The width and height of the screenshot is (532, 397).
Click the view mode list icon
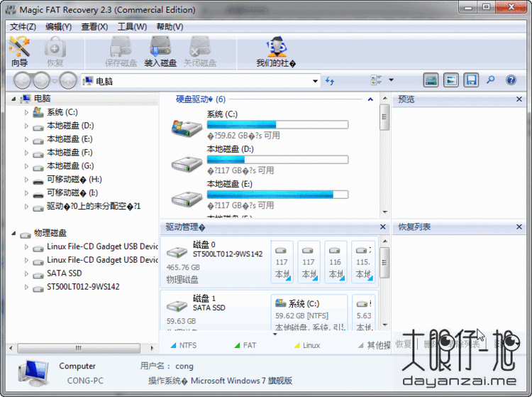(376, 80)
